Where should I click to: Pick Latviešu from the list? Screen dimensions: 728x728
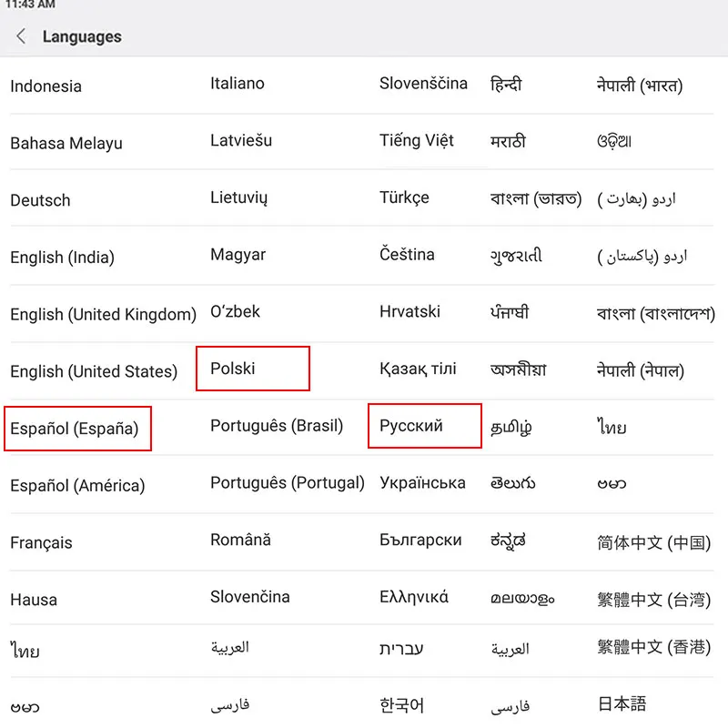[x=241, y=141]
